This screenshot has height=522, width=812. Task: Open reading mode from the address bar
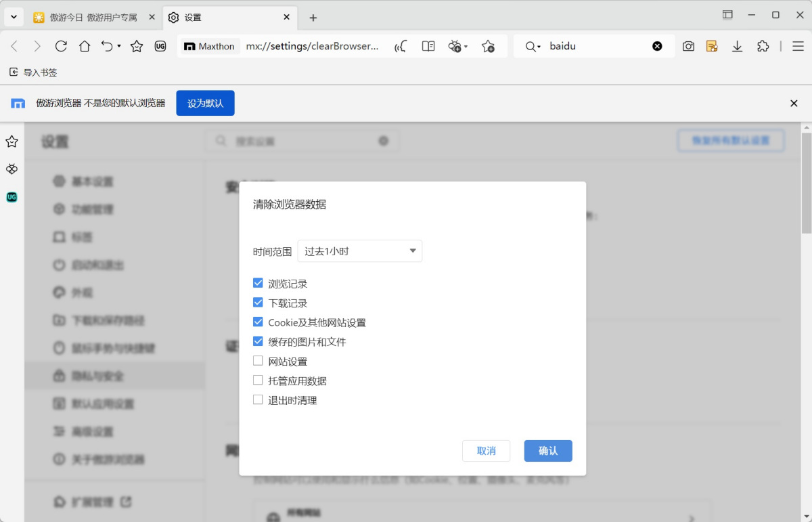(x=428, y=46)
